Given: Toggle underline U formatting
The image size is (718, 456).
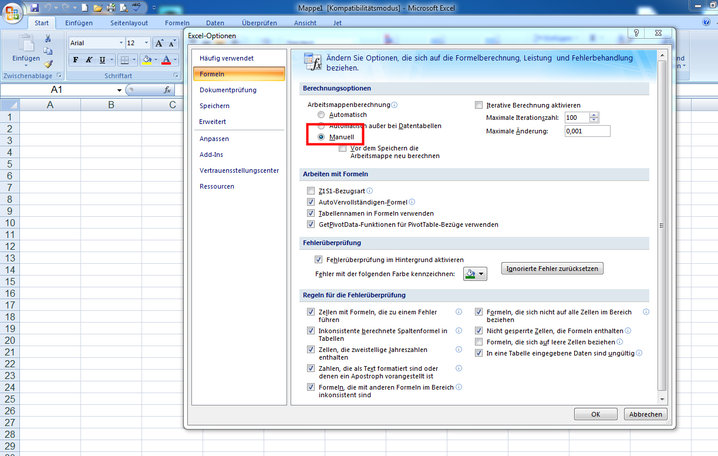Looking at the screenshot, I should point(102,60).
